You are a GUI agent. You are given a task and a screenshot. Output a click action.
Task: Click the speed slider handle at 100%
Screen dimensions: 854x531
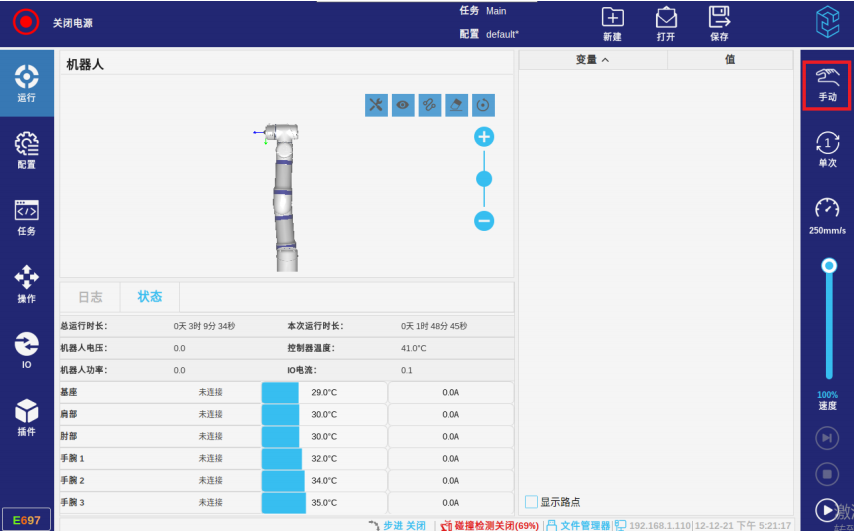click(x=828, y=265)
